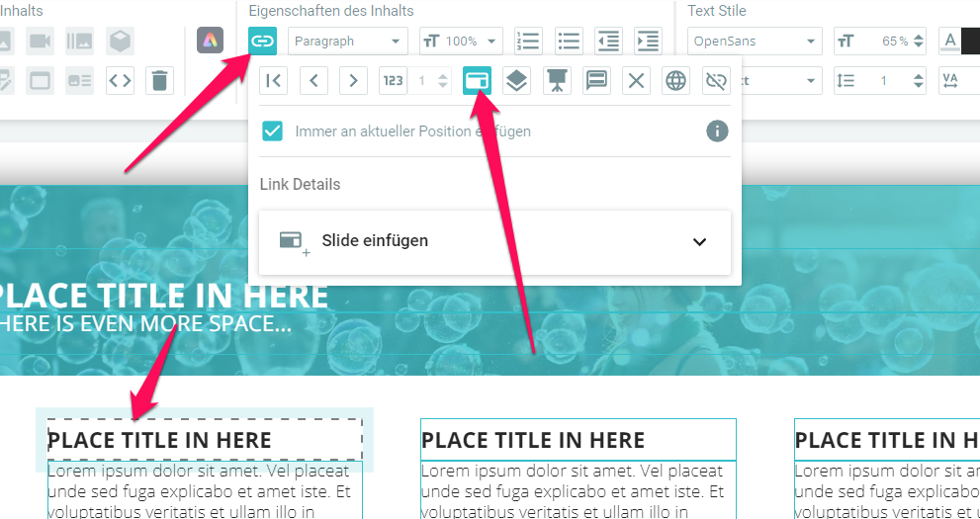Click the frame window icon
980x519 pixels.
40,81
